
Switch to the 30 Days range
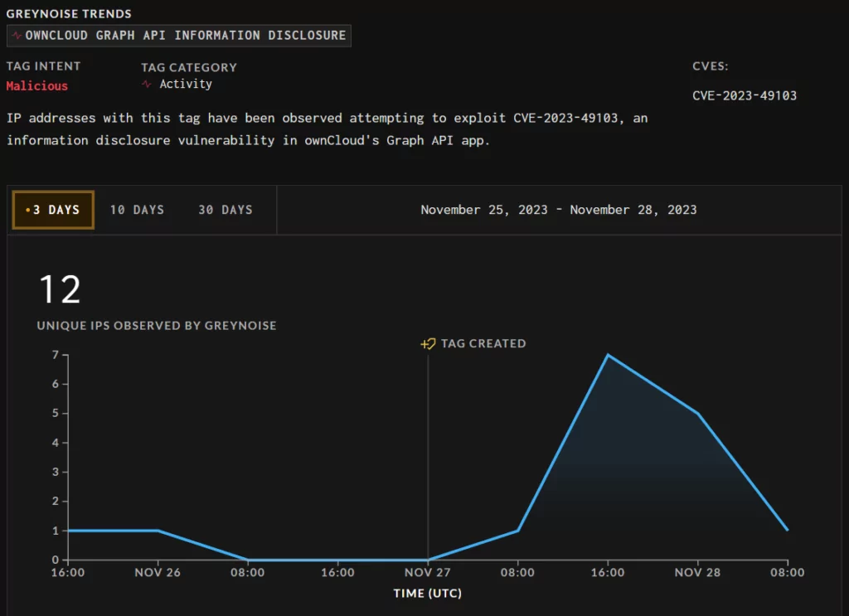point(226,210)
